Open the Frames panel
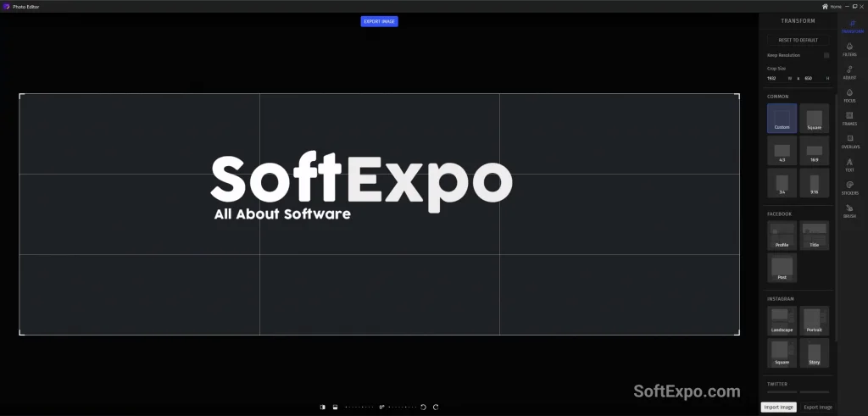 (x=849, y=118)
